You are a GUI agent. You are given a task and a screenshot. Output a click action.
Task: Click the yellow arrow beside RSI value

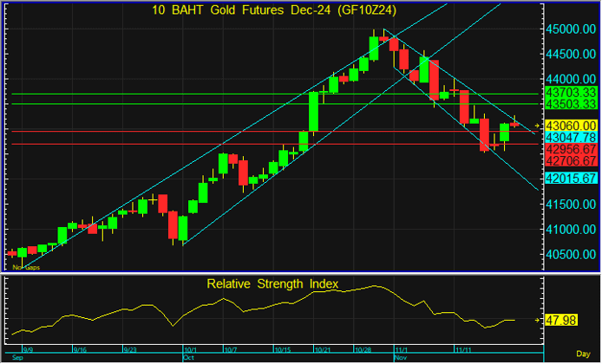pos(538,320)
